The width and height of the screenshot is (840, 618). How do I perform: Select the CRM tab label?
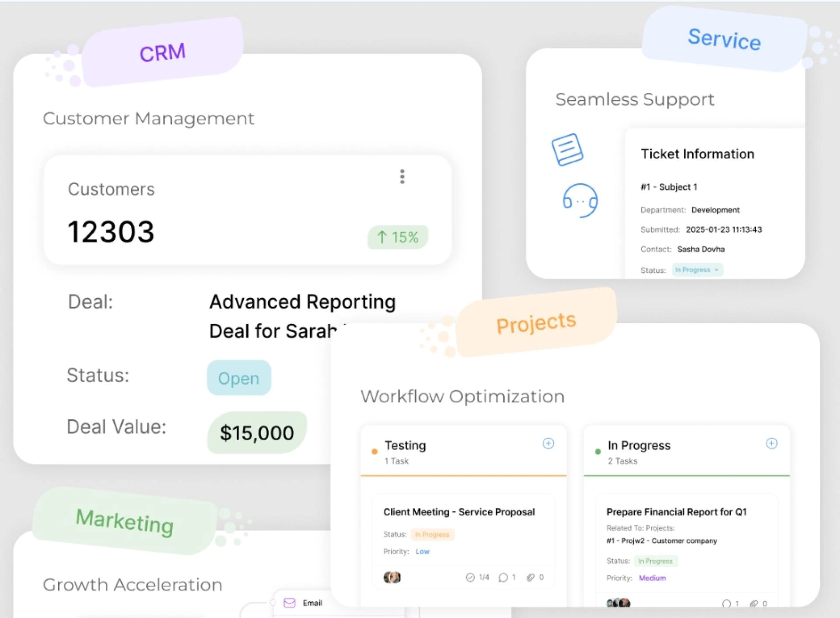pyautogui.click(x=163, y=53)
